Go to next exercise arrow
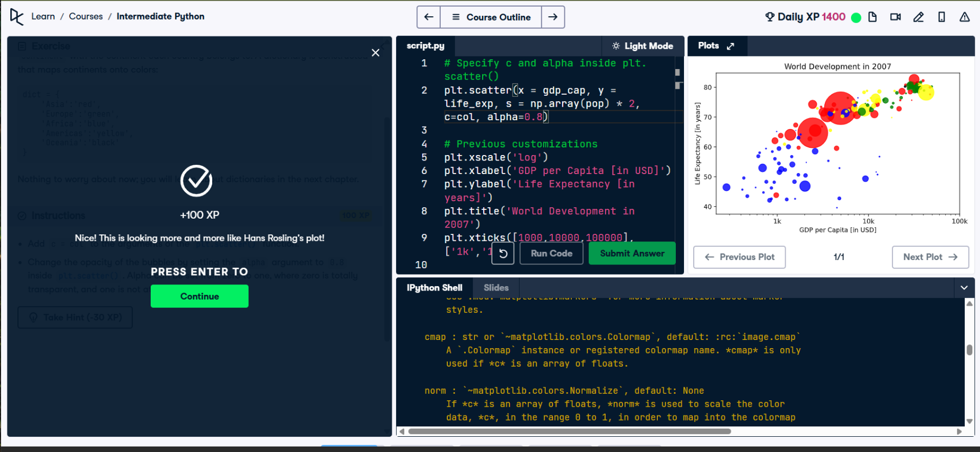 coord(553,17)
